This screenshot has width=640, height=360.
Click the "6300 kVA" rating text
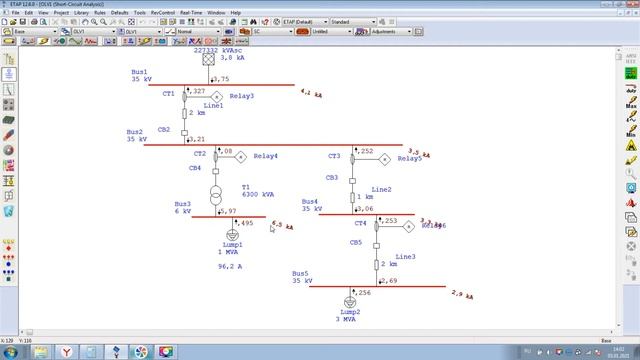pyautogui.click(x=258, y=194)
